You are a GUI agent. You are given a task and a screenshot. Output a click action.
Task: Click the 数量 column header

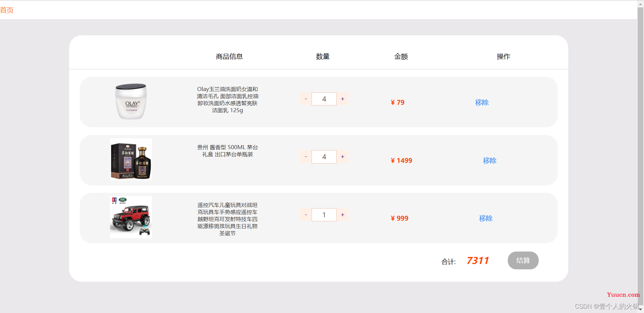pos(323,56)
